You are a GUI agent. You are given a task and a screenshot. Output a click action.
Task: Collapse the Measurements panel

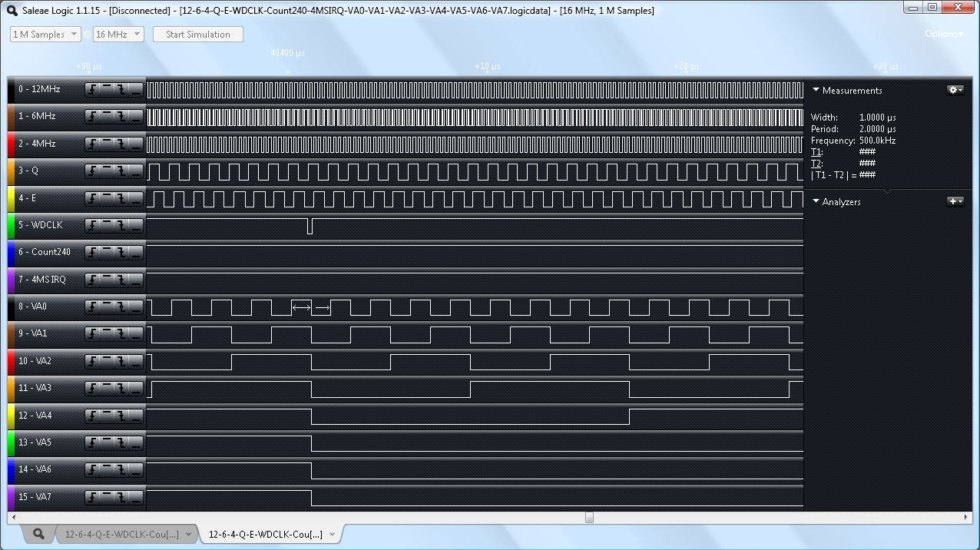coord(816,90)
